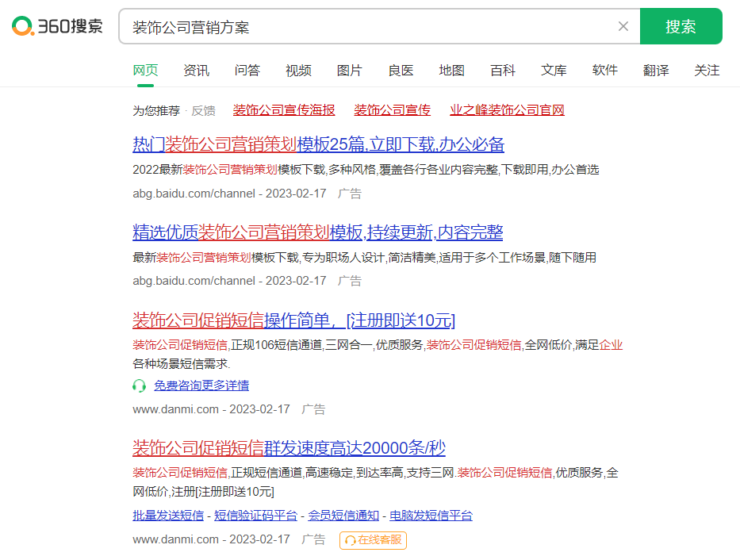Switch to the 视频 tab
This screenshot has width=740, height=560.
click(298, 71)
